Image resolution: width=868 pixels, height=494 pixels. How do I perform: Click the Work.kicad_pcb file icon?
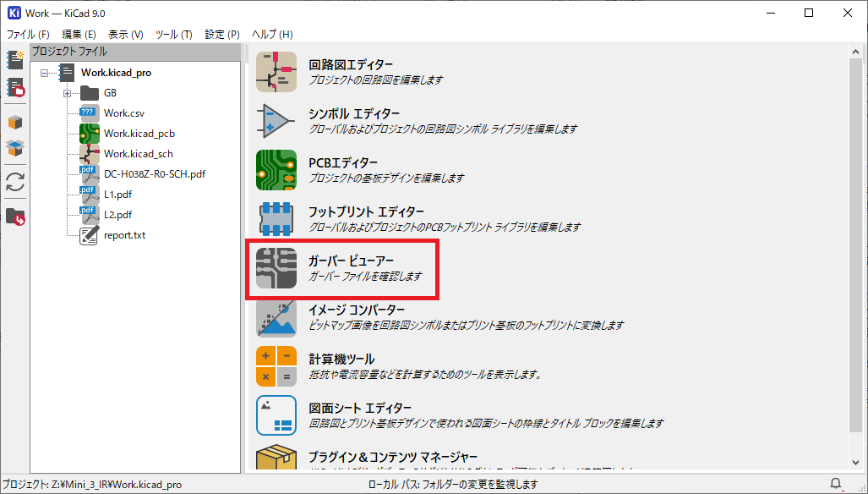click(x=89, y=134)
